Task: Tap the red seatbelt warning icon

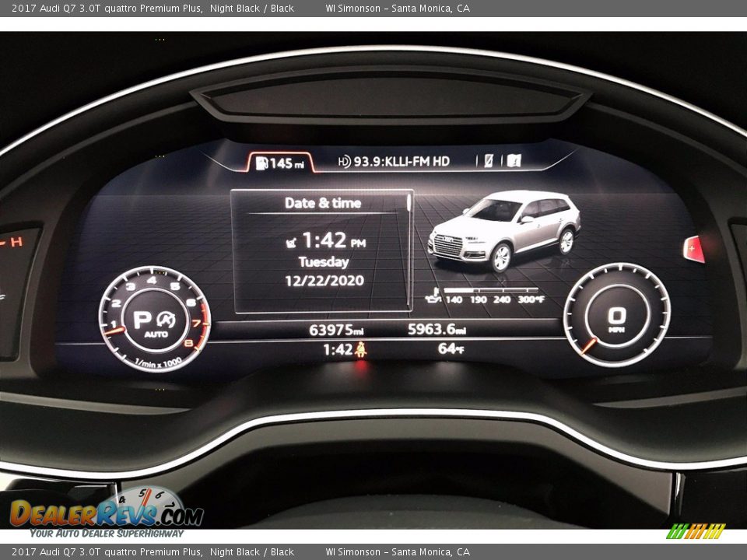Action: [x=360, y=350]
